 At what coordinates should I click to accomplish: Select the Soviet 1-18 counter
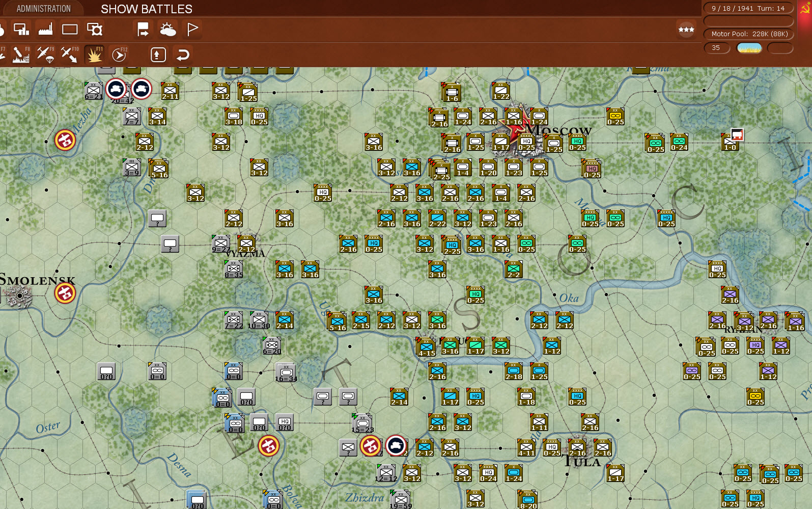[x=526, y=397]
